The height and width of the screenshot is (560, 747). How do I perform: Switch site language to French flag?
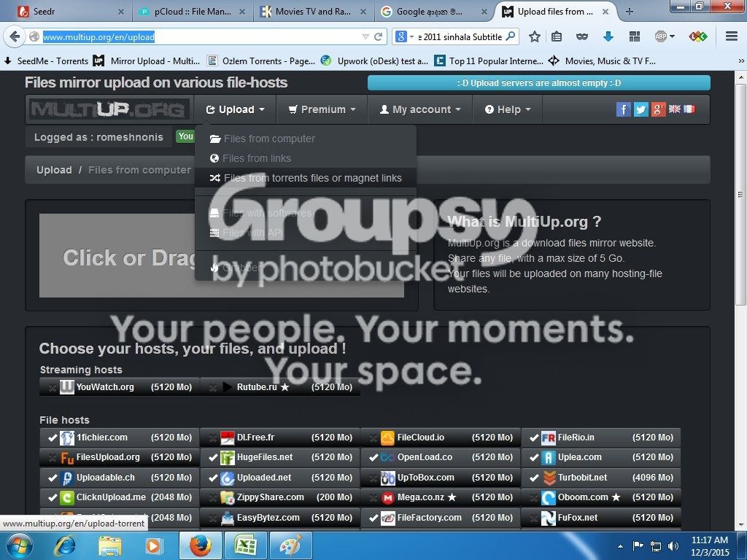click(689, 109)
